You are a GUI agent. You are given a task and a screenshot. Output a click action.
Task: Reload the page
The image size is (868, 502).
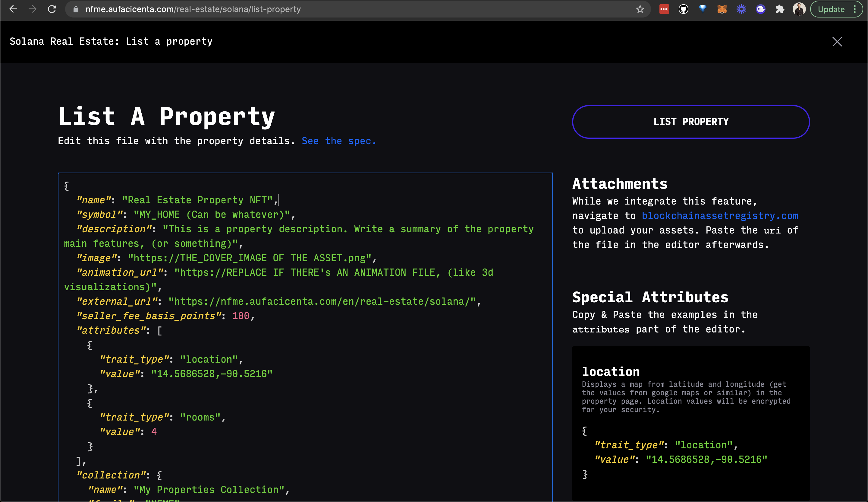(x=52, y=9)
